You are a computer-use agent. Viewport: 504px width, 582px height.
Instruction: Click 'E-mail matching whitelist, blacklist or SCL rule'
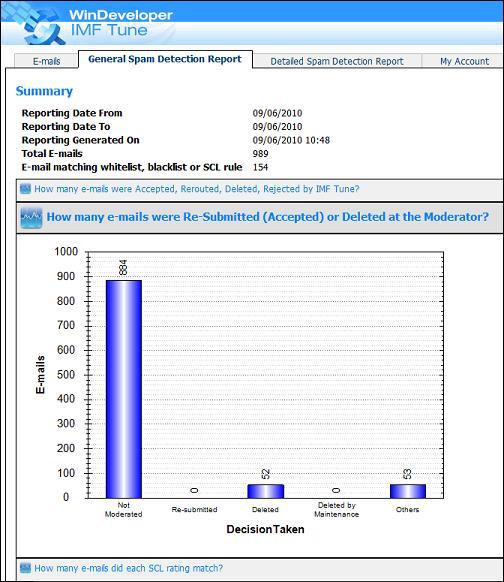click(132, 167)
